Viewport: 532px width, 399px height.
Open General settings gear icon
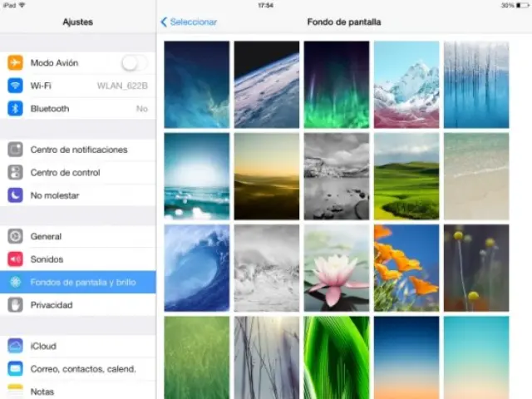(x=15, y=236)
